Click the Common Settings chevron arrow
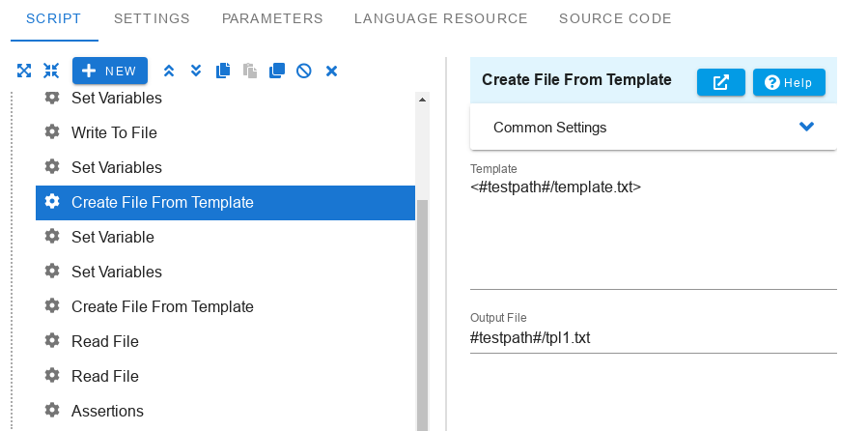This screenshot has width=868, height=431. 806,127
